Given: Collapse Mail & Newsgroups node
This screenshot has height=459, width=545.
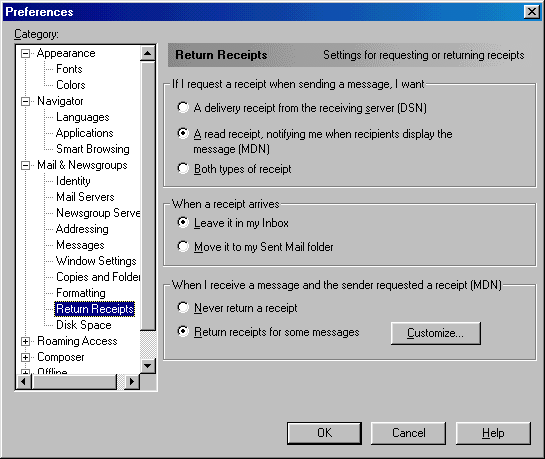Looking at the screenshot, I should 25,165.
